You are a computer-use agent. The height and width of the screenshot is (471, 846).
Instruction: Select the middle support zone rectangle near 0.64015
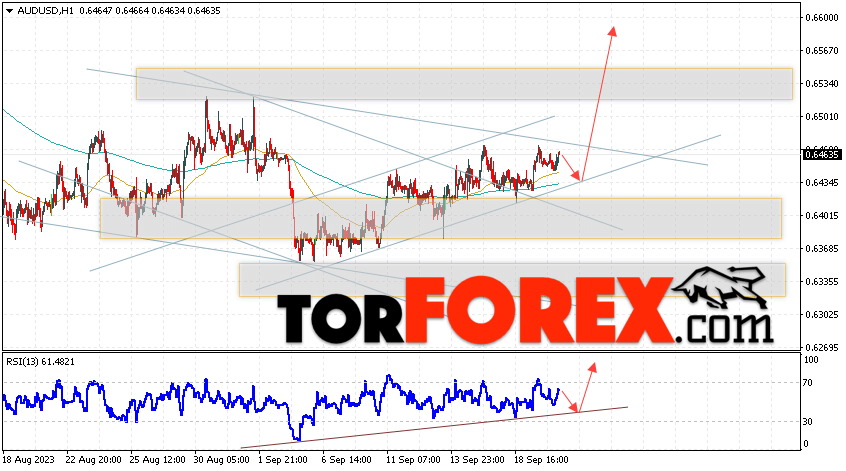click(x=440, y=219)
